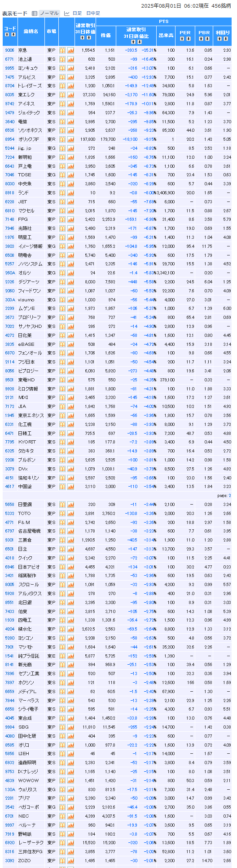The width and height of the screenshot is (237, 868).
Task: Sort PBR column in descending order
Action: 207,40
